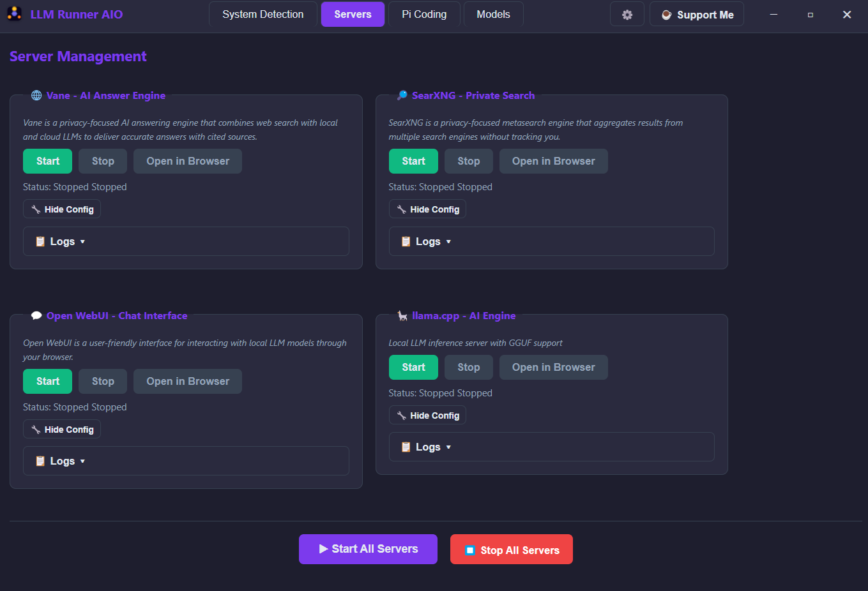The height and width of the screenshot is (591, 868).
Task: Stop the Vane AI Answer Engine server
Action: click(103, 161)
